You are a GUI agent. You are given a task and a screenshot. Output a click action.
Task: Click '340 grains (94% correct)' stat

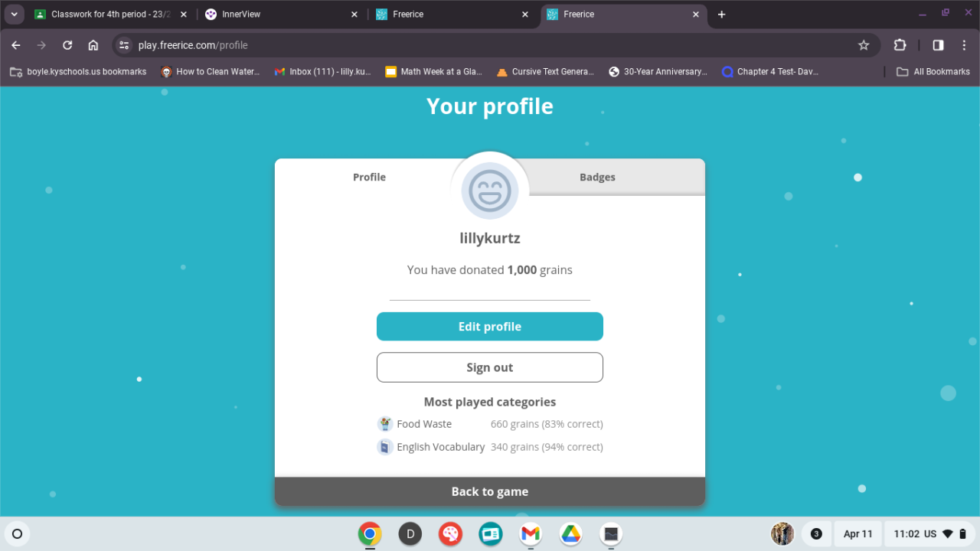coord(547,447)
